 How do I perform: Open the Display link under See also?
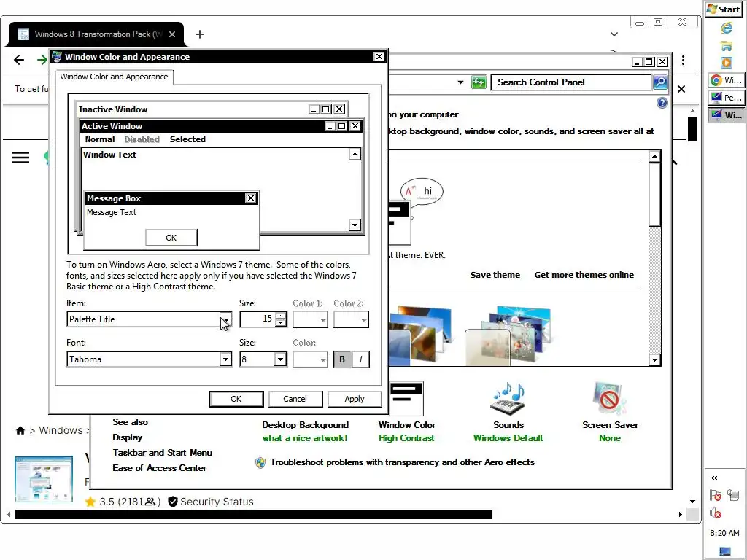point(127,437)
